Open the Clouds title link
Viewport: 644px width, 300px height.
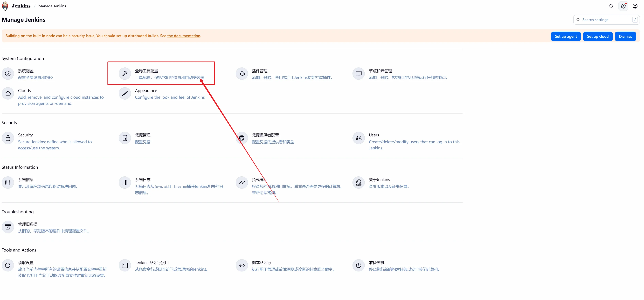[24, 90]
